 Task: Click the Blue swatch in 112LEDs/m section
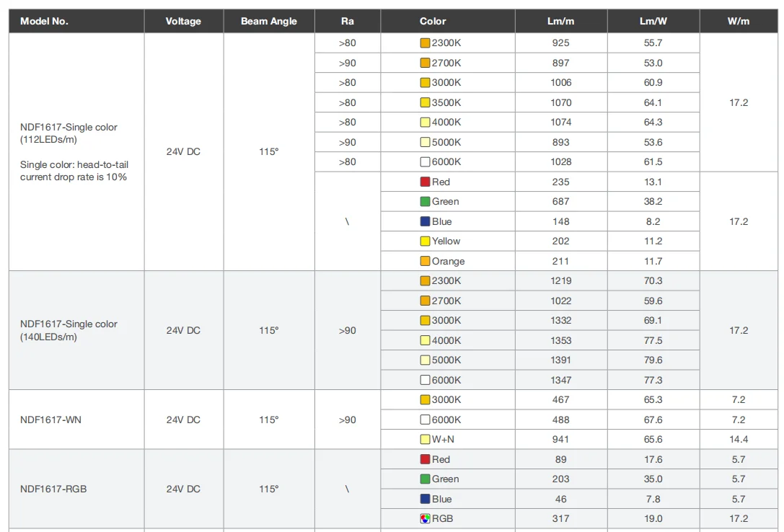(426, 221)
